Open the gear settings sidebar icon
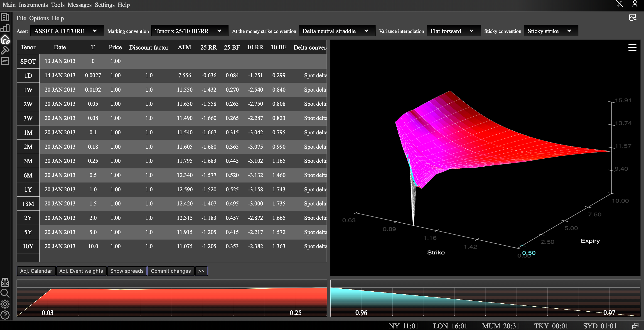Screen dimensions: 644x330 (5, 304)
